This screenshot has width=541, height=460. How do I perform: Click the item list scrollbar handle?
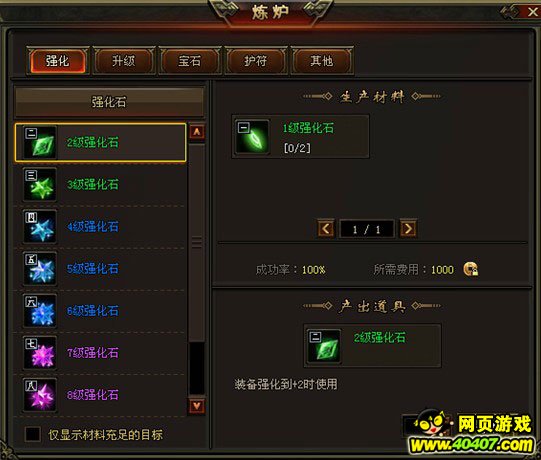point(197,243)
